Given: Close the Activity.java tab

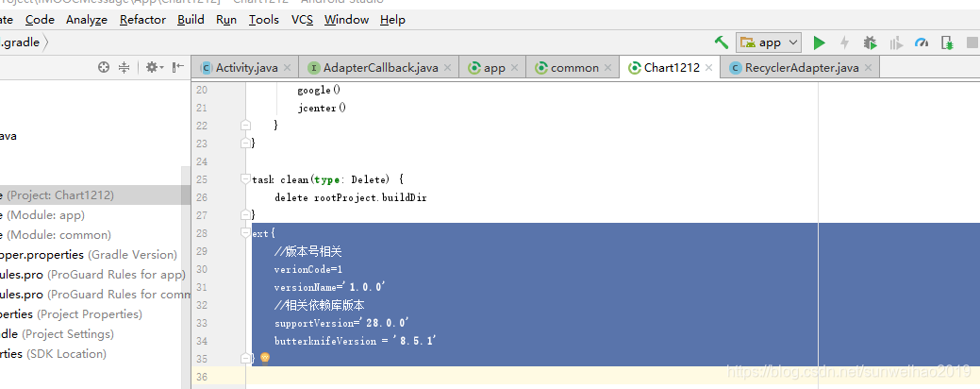Looking at the screenshot, I should point(287,68).
